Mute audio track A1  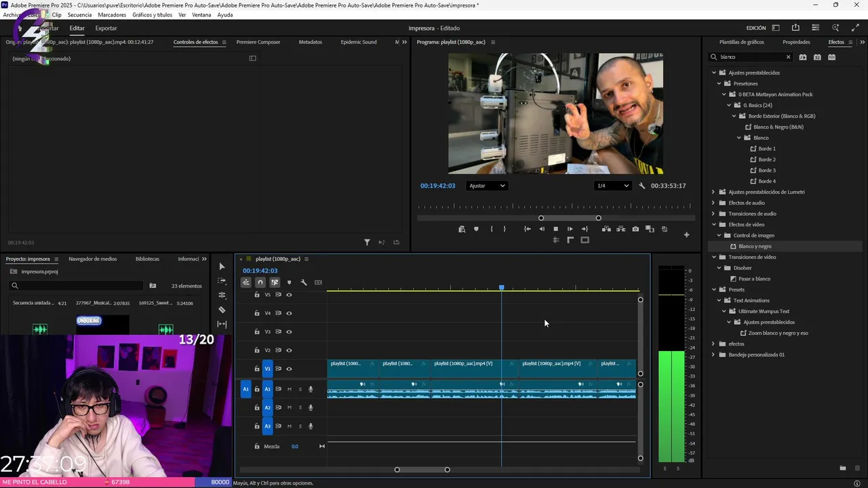pyautogui.click(x=290, y=389)
